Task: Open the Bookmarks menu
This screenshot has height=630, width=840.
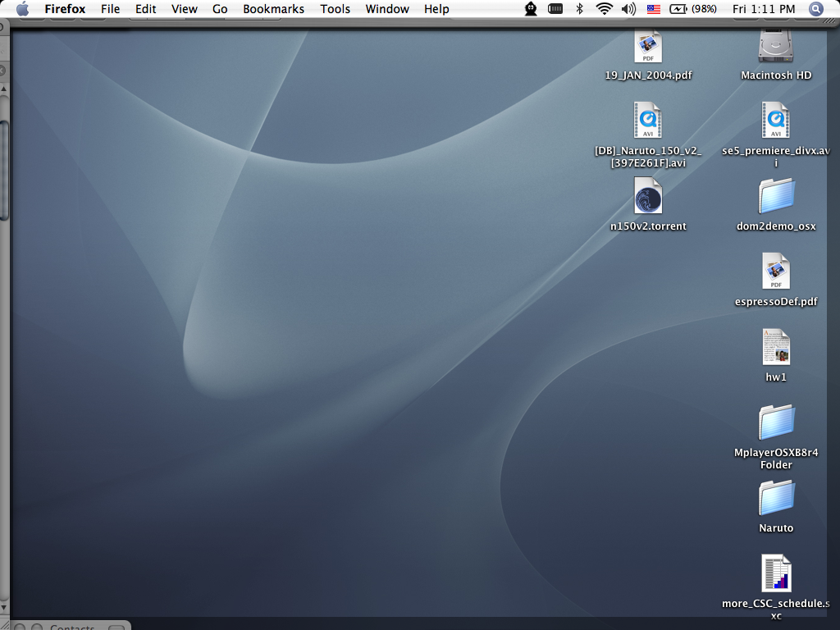Action: (x=273, y=9)
